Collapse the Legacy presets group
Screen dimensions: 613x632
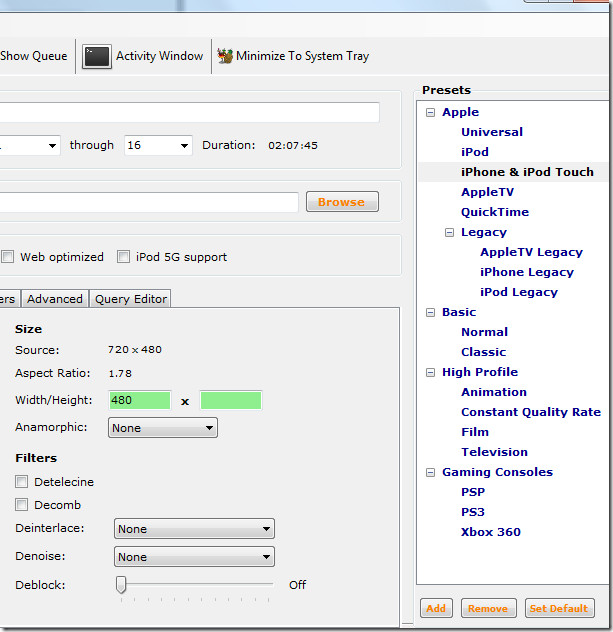point(449,233)
